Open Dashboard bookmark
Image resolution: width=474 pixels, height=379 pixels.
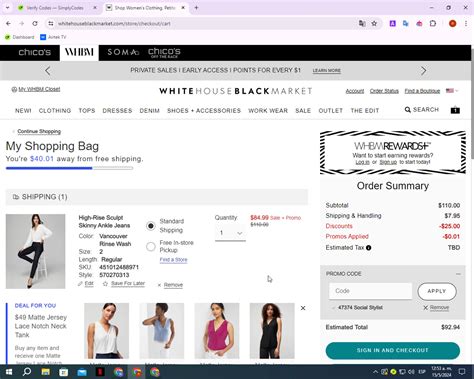20,37
